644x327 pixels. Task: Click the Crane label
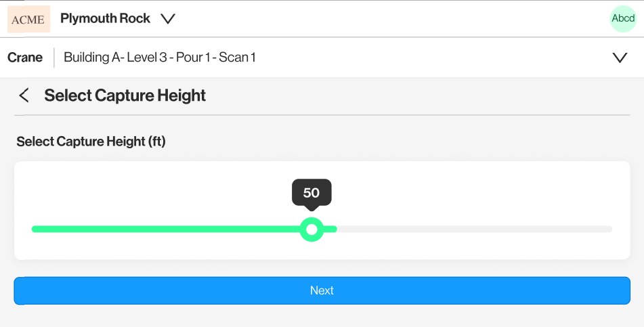25,58
